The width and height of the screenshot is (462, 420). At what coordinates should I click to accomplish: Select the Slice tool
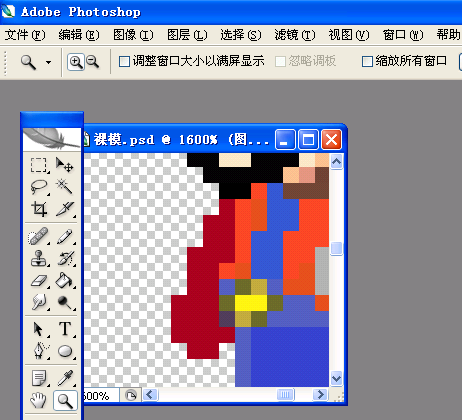pos(65,209)
